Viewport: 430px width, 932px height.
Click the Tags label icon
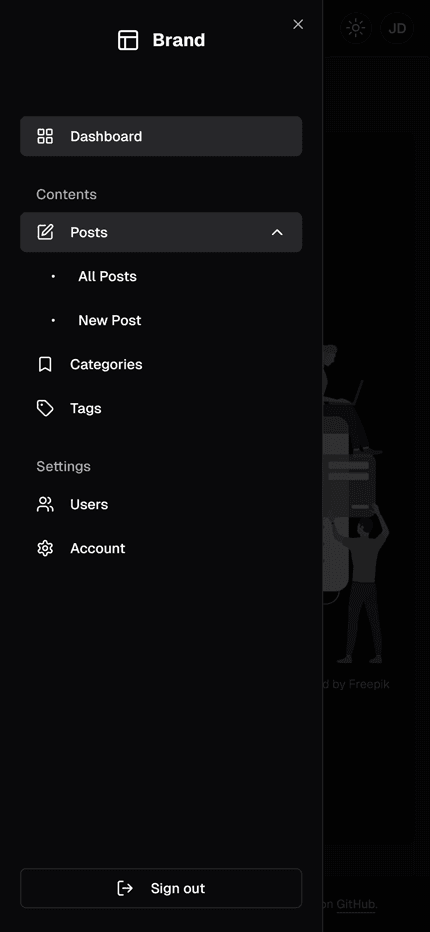(x=45, y=408)
